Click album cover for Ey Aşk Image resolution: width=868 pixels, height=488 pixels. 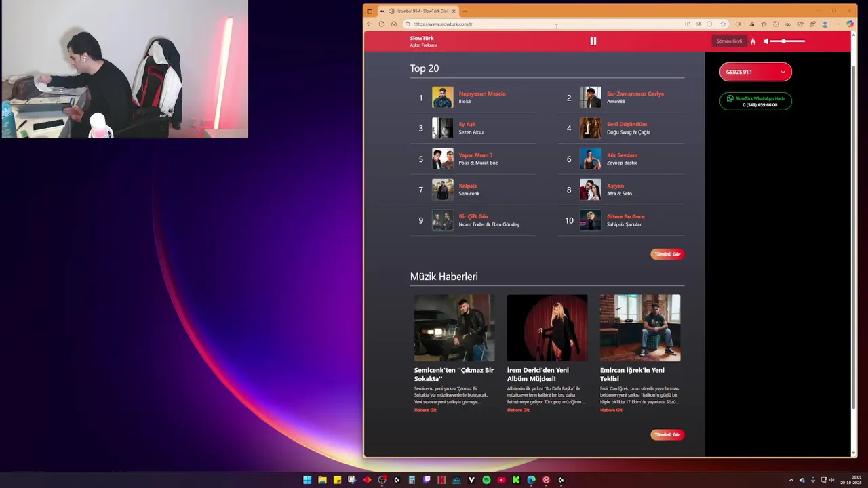[x=443, y=128]
